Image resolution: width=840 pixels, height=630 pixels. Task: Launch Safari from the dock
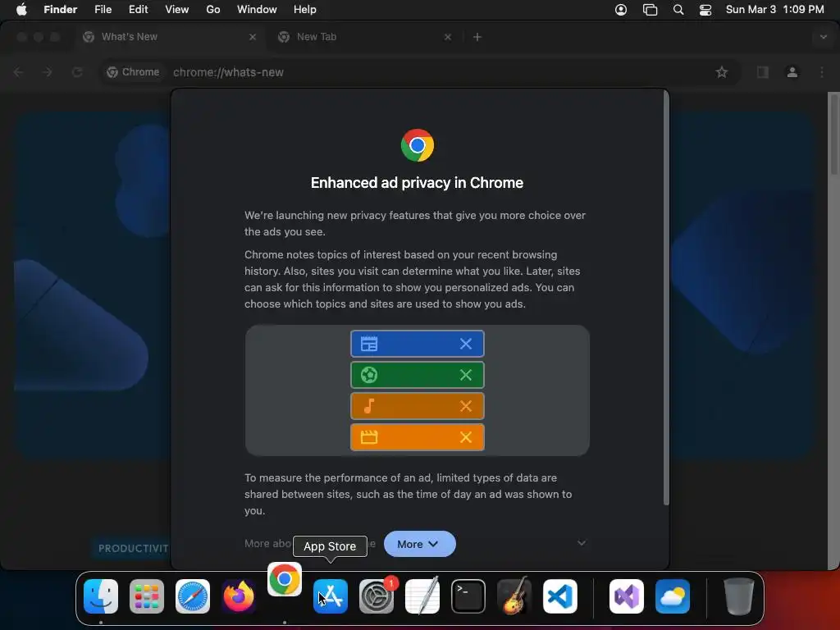click(193, 596)
